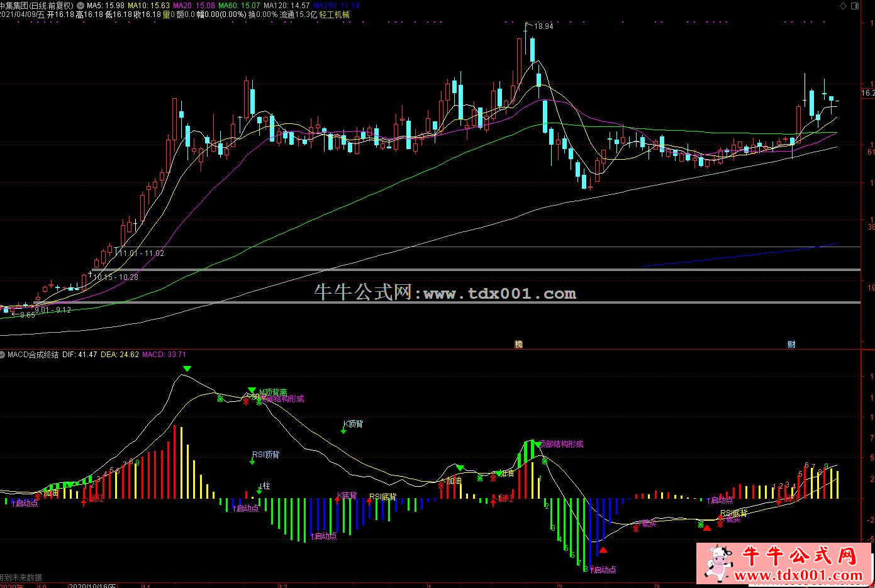Click the gap label 9.01 - 9.12
Image resolution: width=875 pixels, height=588 pixels.
53,310
